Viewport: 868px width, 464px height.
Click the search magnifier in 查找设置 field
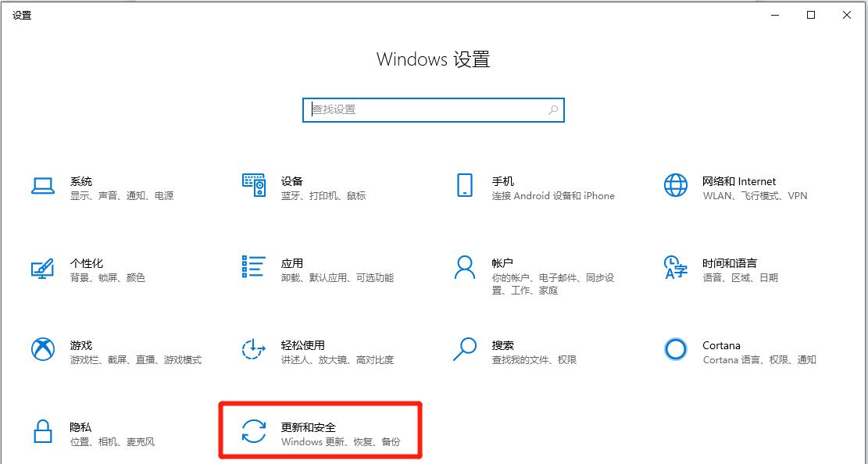pos(552,109)
